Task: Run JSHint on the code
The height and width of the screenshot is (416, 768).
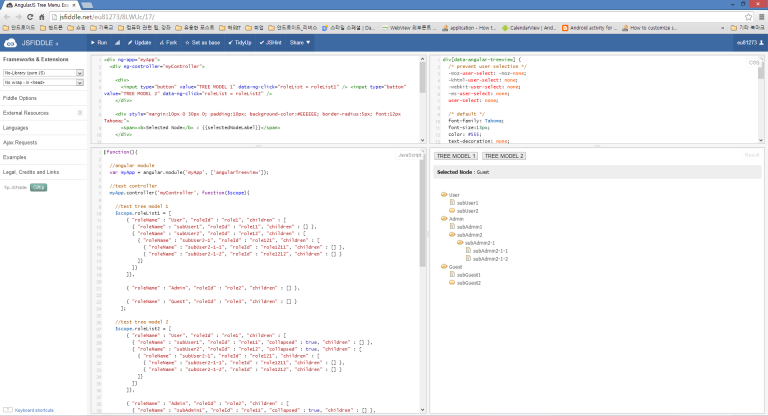Action: click(271, 43)
